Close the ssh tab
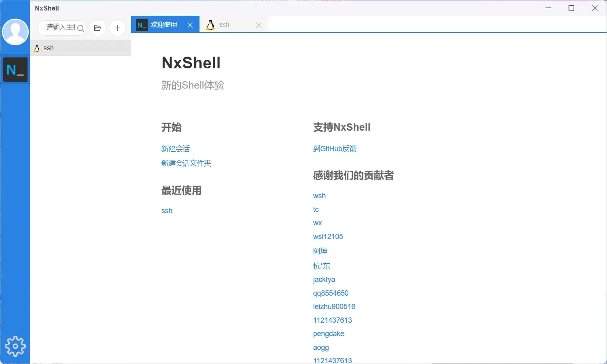The width and height of the screenshot is (607, 364). click(x=259, y=25)
